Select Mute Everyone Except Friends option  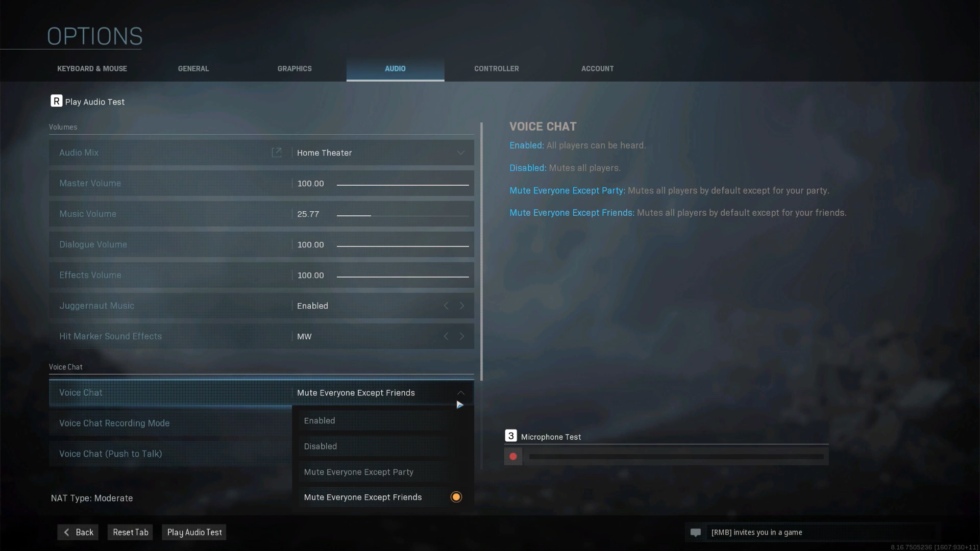pyautogui.click(x=363, y=497)
